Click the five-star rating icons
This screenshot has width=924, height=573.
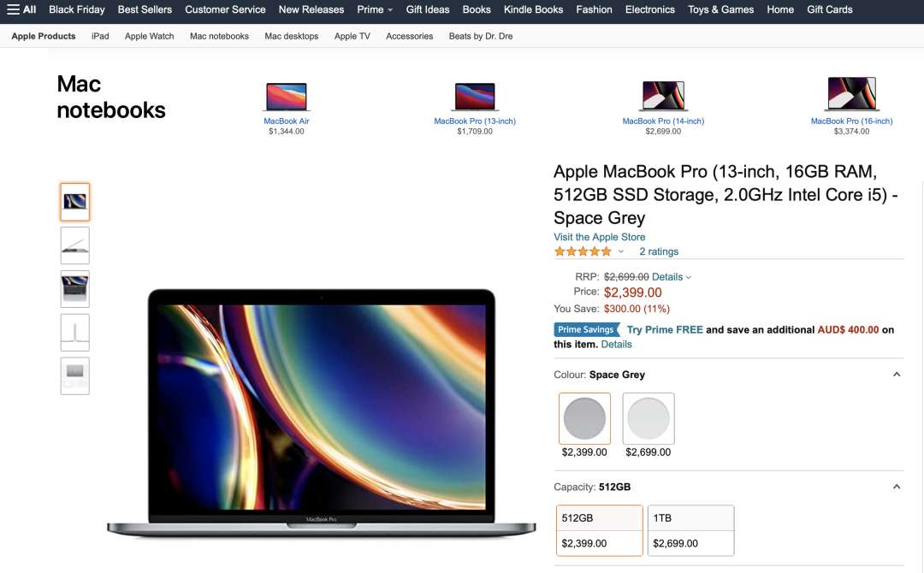pyautogui.click(x=583, y=251)
